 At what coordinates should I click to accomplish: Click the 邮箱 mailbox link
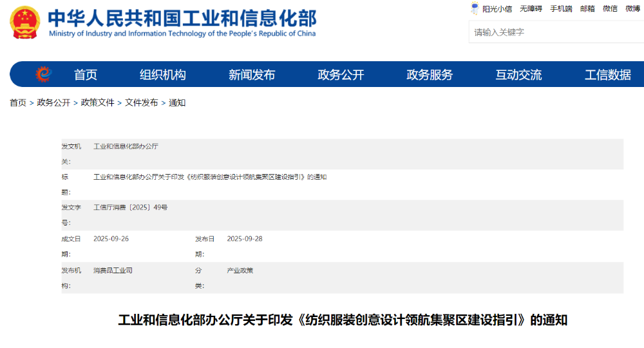(587, 8)
